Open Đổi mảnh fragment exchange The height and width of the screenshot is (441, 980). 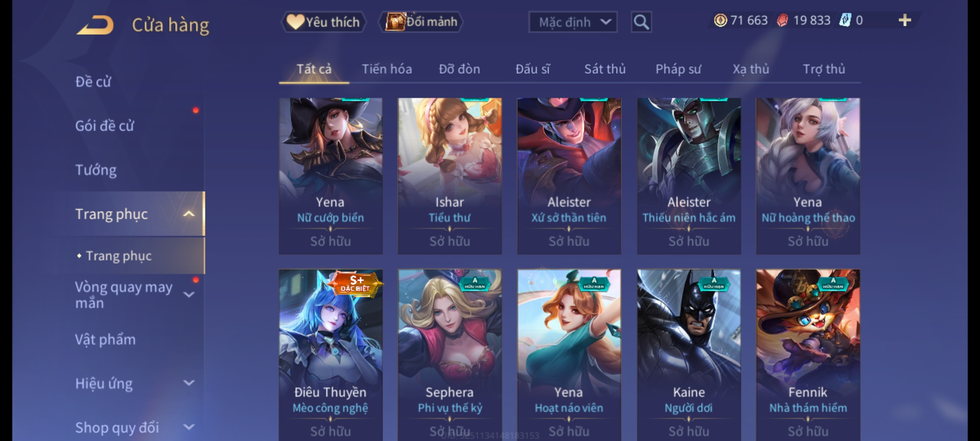point(421,22)
